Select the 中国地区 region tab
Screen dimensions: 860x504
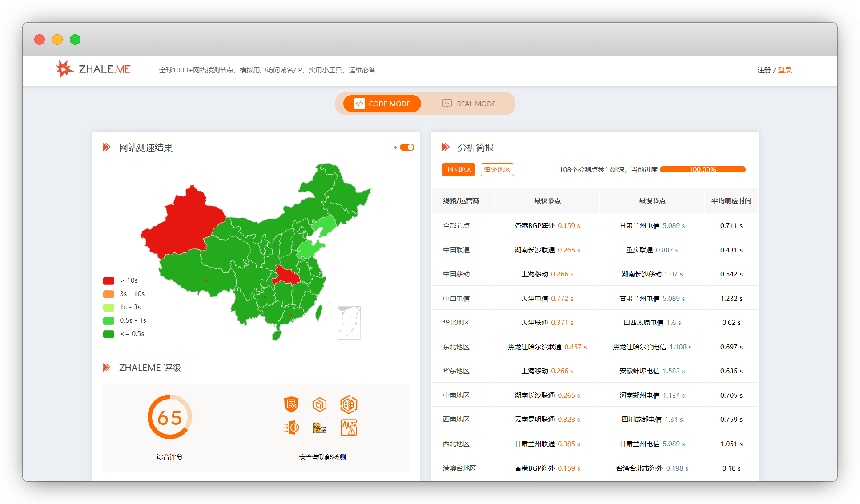coord(458,169)
